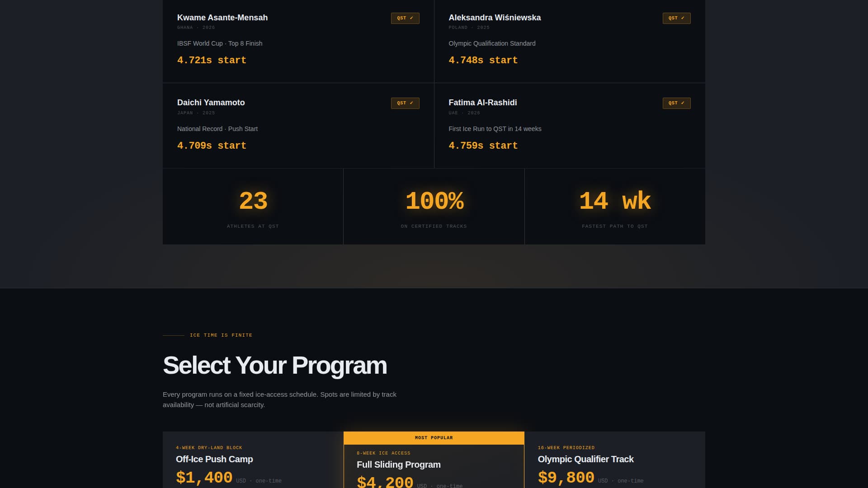Click 'First Ice Run to QST in 14 weeks'
Viewport: 868px width, 488px height.
495,129
